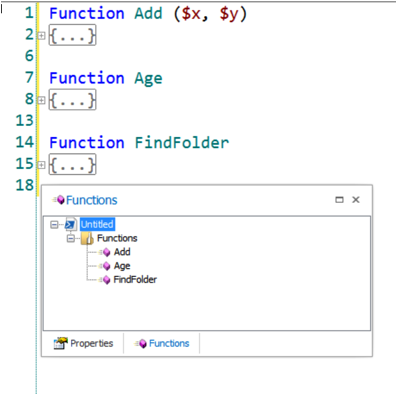Collapse the Functions folder node
The width and height of the screenshot is (397, 395).
click(71, 238)
